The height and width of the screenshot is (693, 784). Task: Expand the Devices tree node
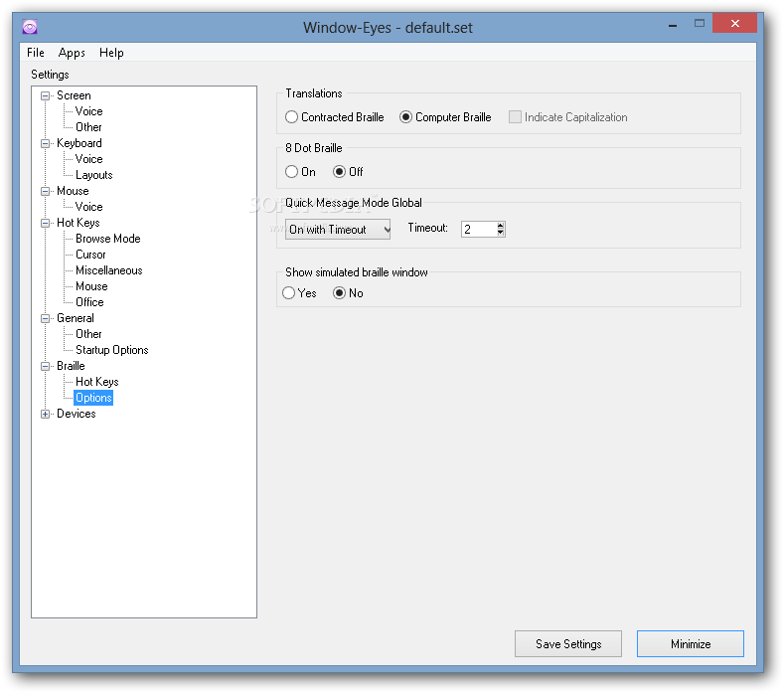tap(45, 414)
